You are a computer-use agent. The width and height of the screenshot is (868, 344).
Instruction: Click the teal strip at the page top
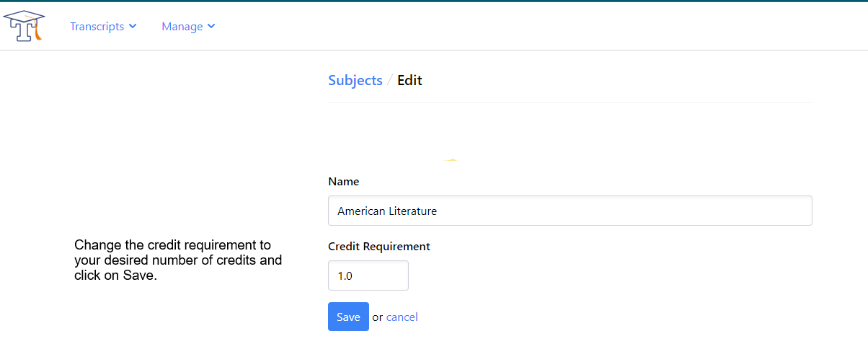coord(434,1)
